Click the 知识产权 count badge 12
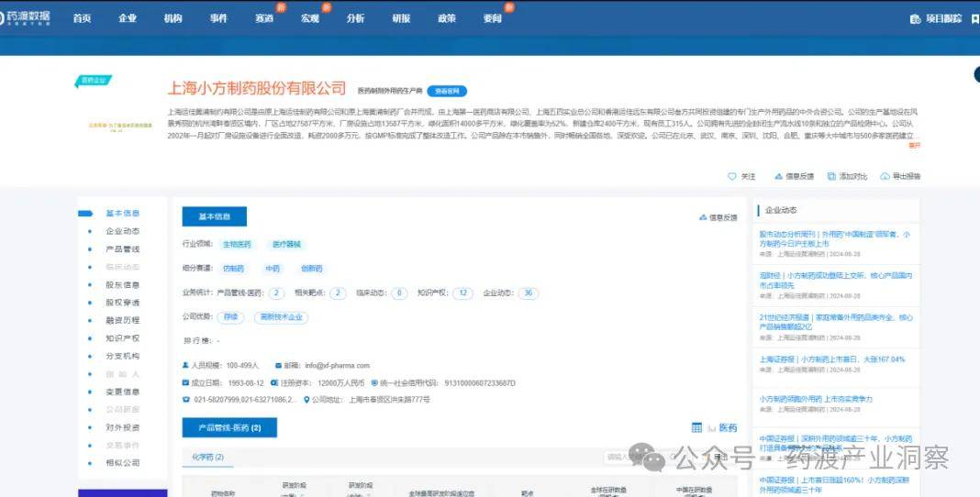Screen dimensions: 980x497 click(x=462, y=293)
